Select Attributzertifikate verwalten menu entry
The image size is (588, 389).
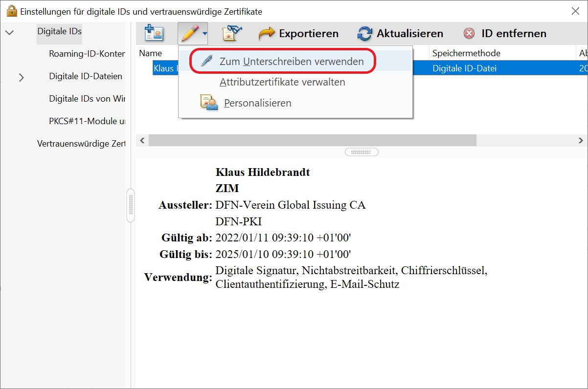pos(282,82)
